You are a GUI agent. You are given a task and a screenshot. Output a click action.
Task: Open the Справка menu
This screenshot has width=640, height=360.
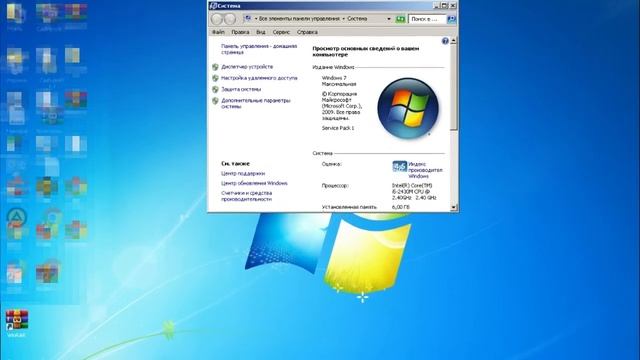[307, 32]
